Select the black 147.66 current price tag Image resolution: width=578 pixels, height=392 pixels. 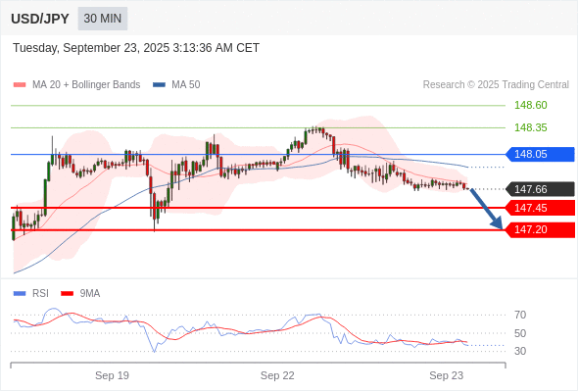point(540,189)
